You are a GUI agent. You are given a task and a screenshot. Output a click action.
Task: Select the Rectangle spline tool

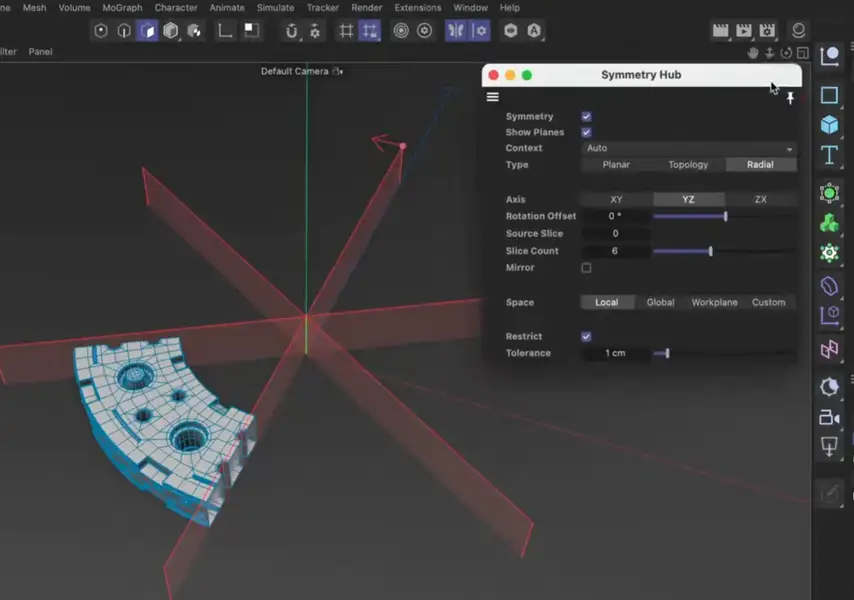(830, 96)
